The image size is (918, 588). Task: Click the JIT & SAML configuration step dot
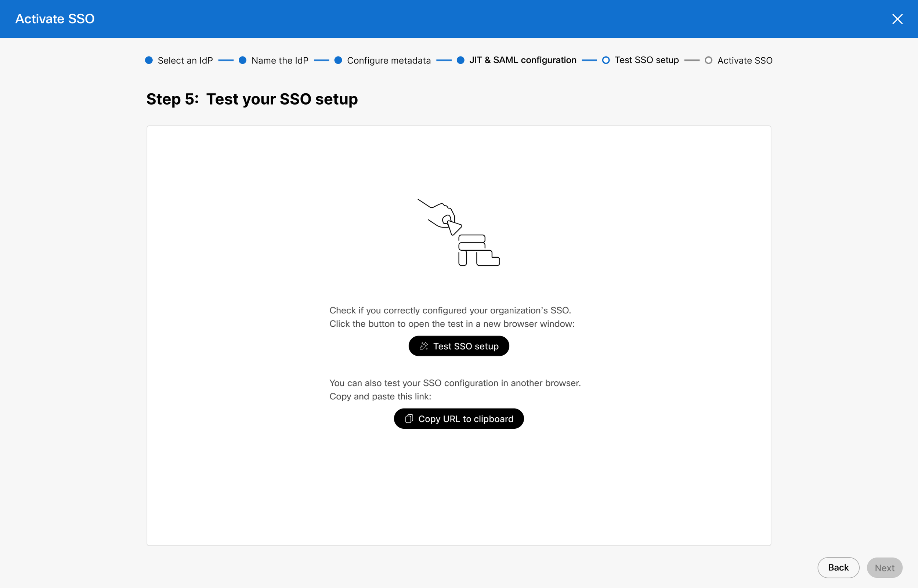coord(460,60)
